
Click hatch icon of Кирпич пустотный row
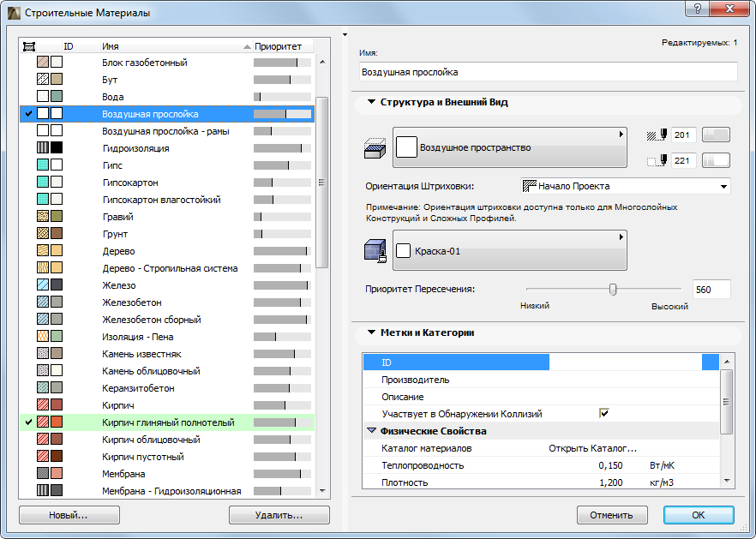coord(43,456)
